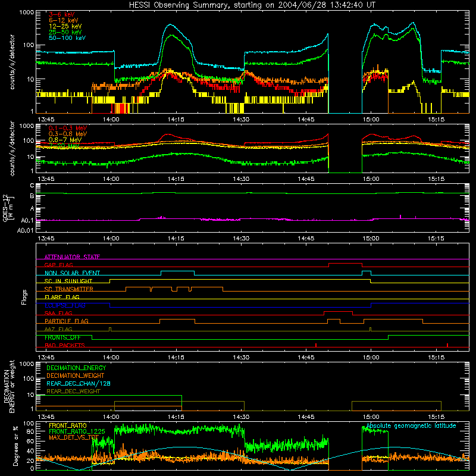Select the ATTENUATOR_STATE flag label
The height and width of the screenshot is (476, 476).
click(x=72, y=257)
